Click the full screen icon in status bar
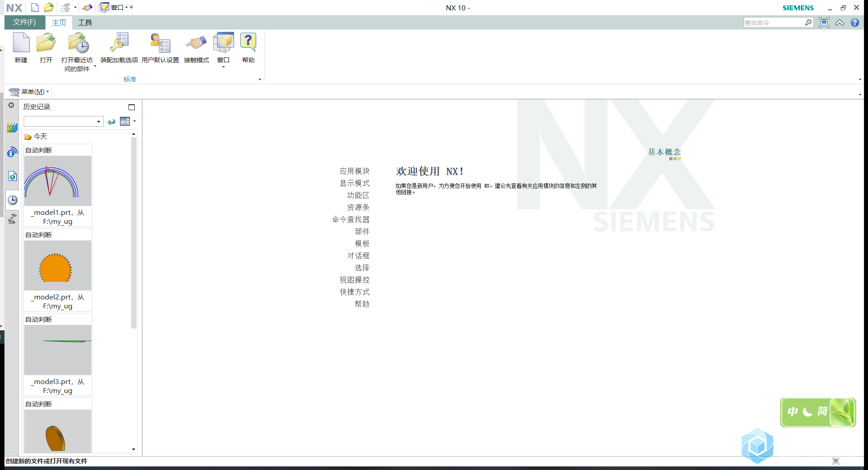 836,461
